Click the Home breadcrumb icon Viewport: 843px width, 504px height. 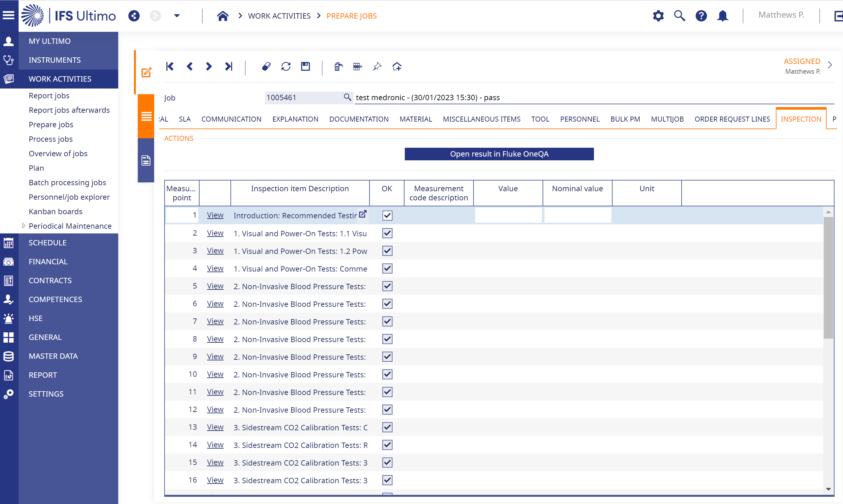223,16
